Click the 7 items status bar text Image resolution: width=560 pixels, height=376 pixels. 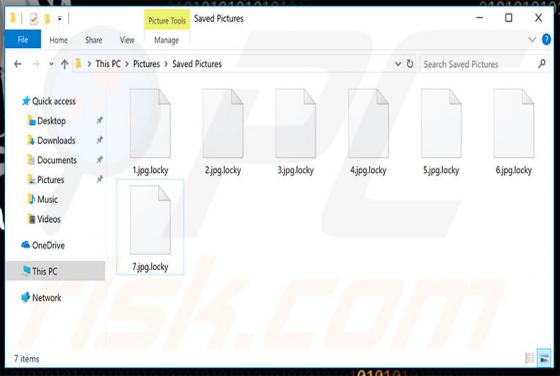click(26, 359)
